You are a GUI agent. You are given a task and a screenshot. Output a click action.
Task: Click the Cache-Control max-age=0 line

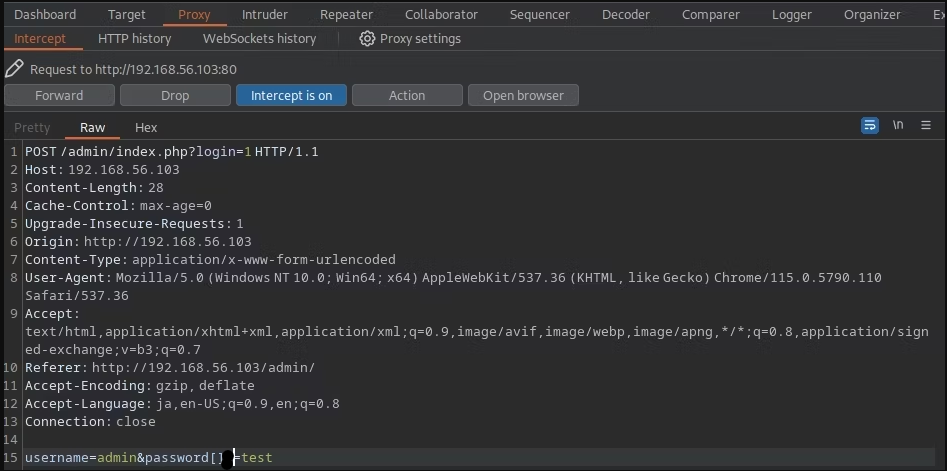[118, 206]
